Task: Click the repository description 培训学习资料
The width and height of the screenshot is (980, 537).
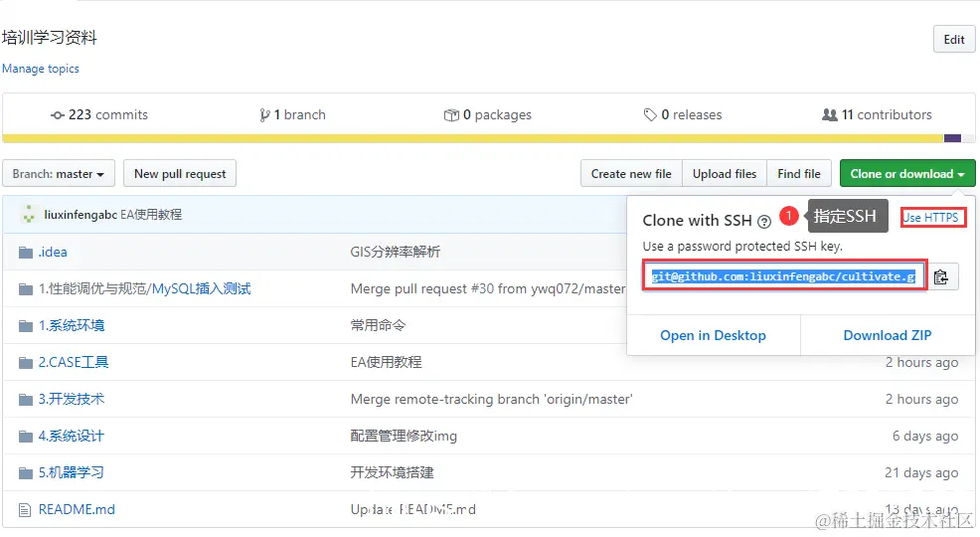Action: pyautogui.click(x=50, y=38)
